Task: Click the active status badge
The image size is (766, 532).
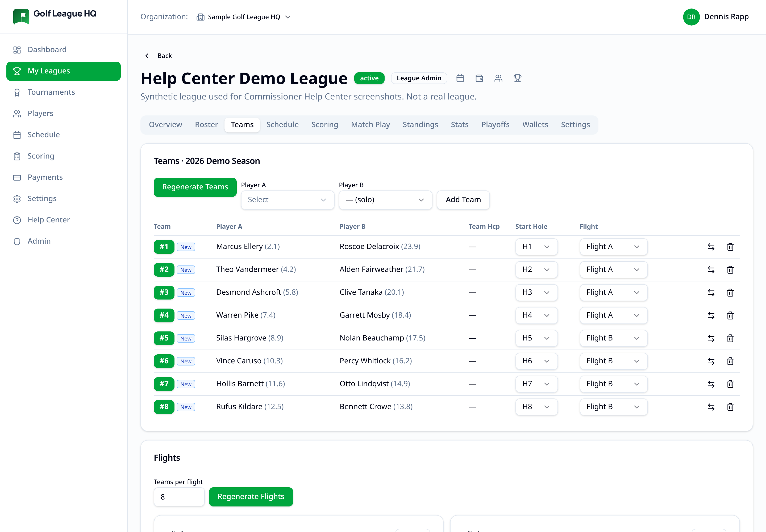Action: (x=369, y=78)
